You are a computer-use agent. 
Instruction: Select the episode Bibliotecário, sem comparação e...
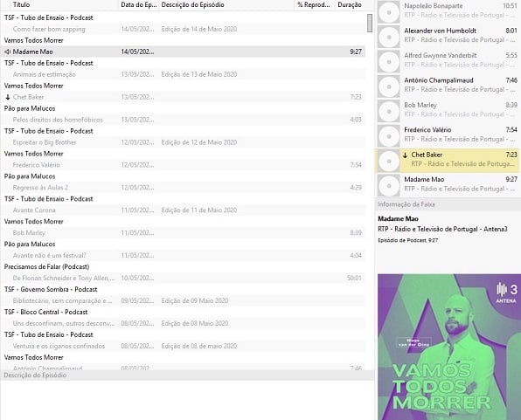183,300
